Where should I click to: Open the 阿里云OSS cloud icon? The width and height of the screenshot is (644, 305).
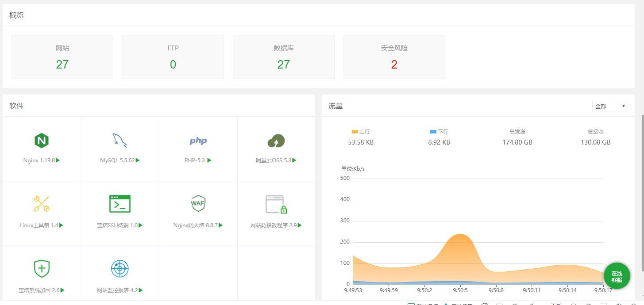click(x=276, y=141)
